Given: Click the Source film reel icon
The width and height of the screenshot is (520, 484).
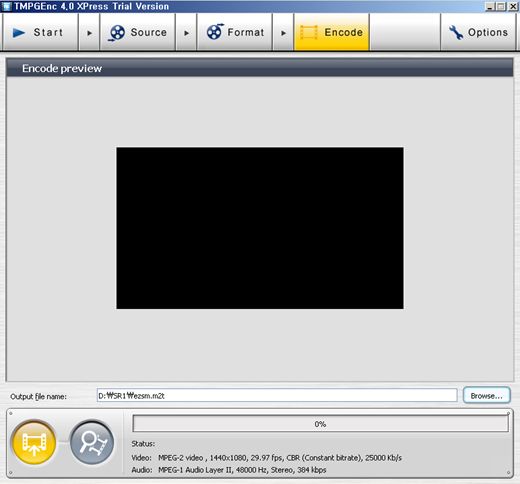Looking at the screenshot, I should [x=117, y=33].
